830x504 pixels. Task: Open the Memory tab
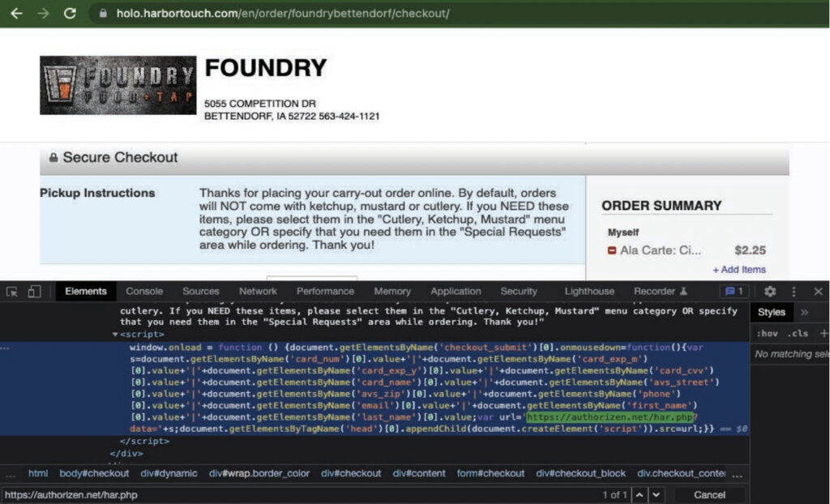click(392, 291)
